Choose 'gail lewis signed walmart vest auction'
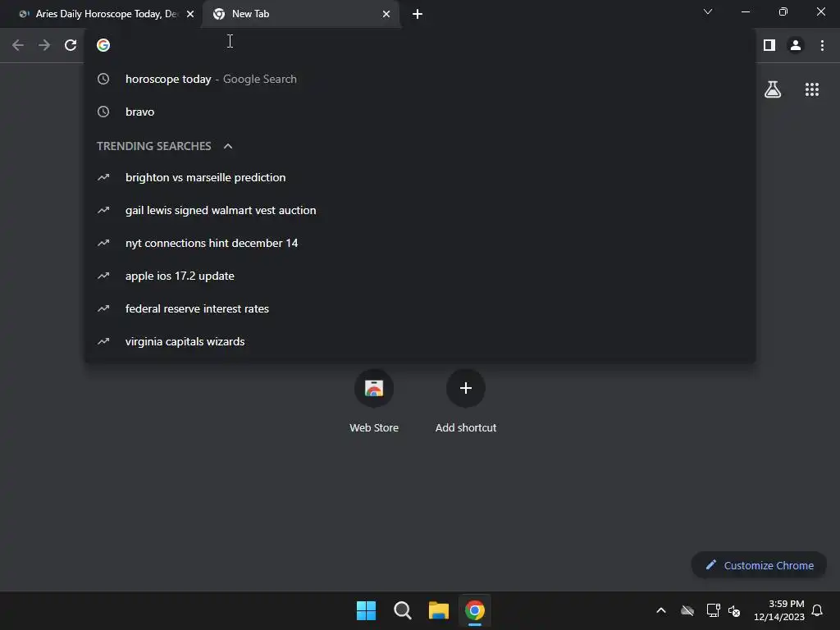Image resolution: width=840 pixels, height=630 pixels. pyautogui.click(x=420, y=211)
